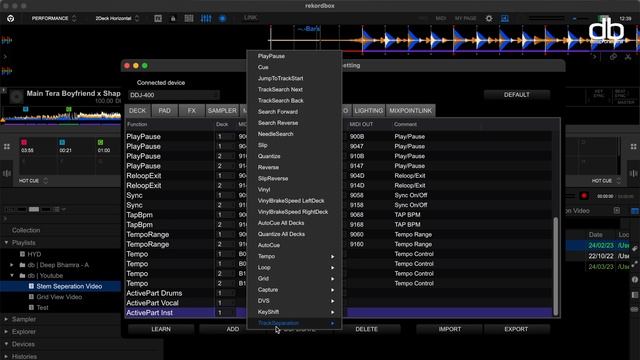The image size is (640, 360).
Task: Choose VinylBrakeSpeed LeftDeck menu entry
Action: tap(294, 201)
